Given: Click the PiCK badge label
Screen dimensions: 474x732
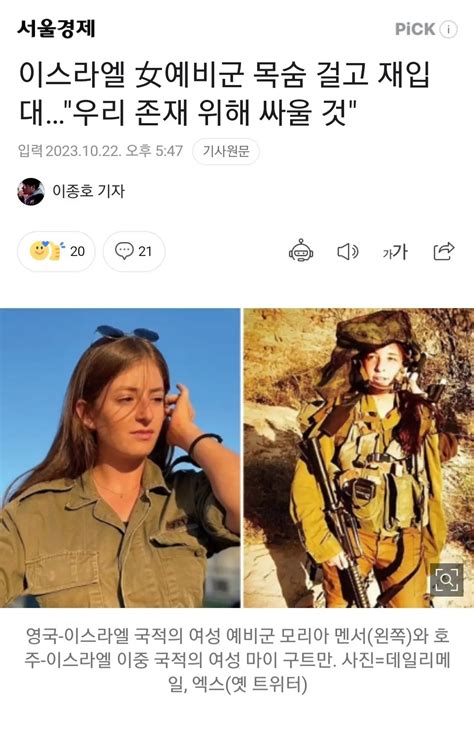Looking at the screenshot, I should point(415,29).
